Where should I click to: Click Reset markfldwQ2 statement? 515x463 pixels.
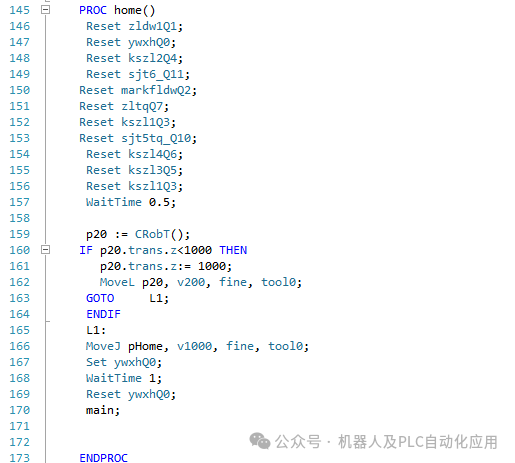click(x=138, y=90)
